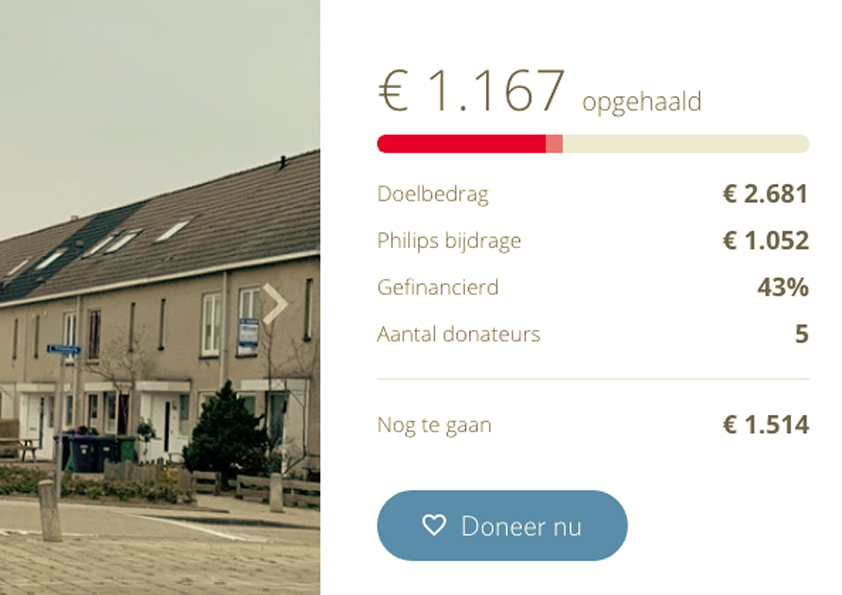842x595 pixels.
Task: Click the unfilled beige progress bar area
Action: 686,144
